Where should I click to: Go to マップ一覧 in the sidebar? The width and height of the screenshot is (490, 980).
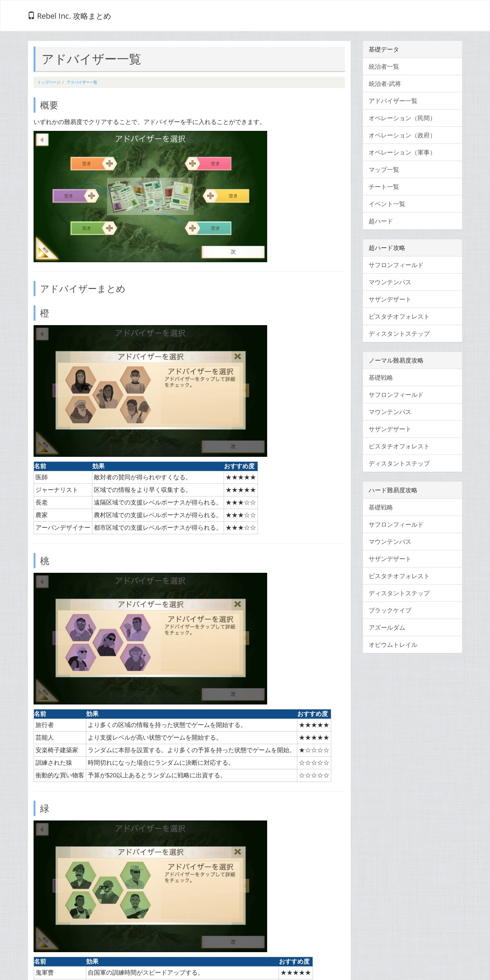pos(412,169)
